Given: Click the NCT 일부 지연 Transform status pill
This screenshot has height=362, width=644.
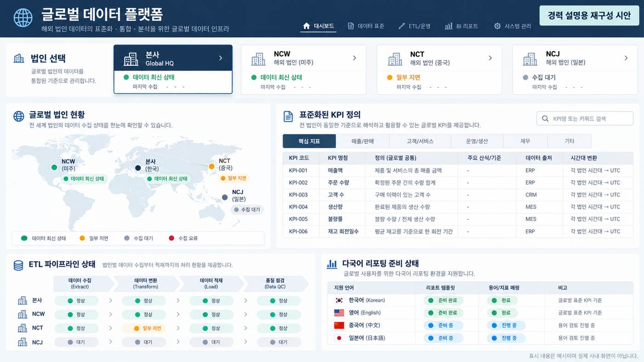Looking at the screenshot, I should [144, 328].
